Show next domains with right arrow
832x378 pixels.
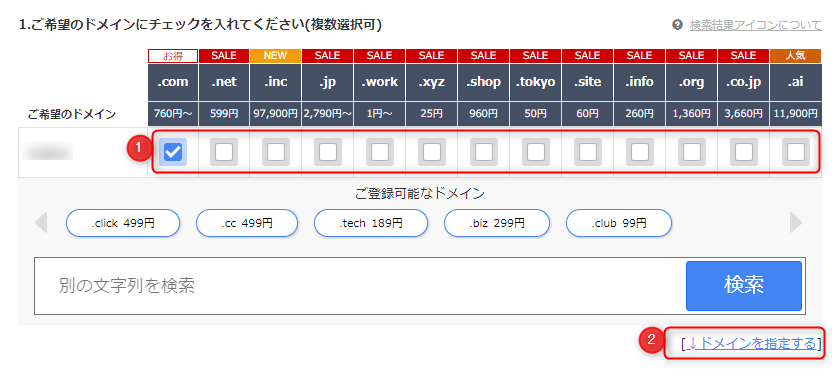(796, 222)
